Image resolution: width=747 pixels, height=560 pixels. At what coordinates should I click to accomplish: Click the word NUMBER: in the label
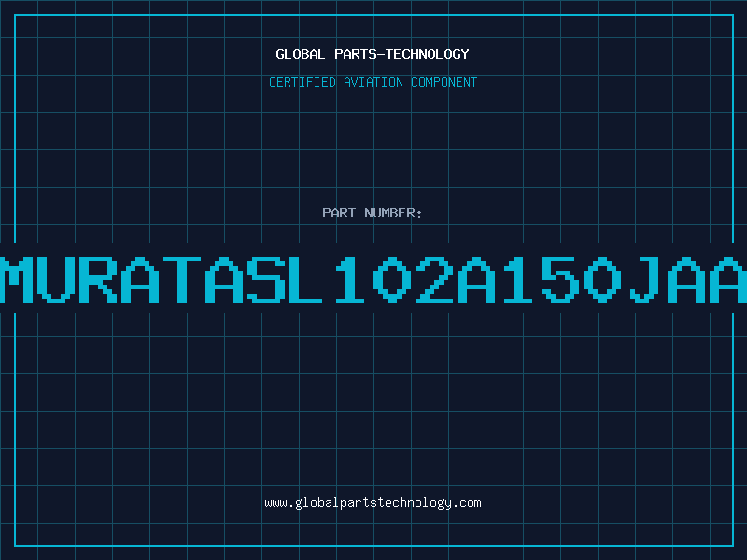coord(393,213)
